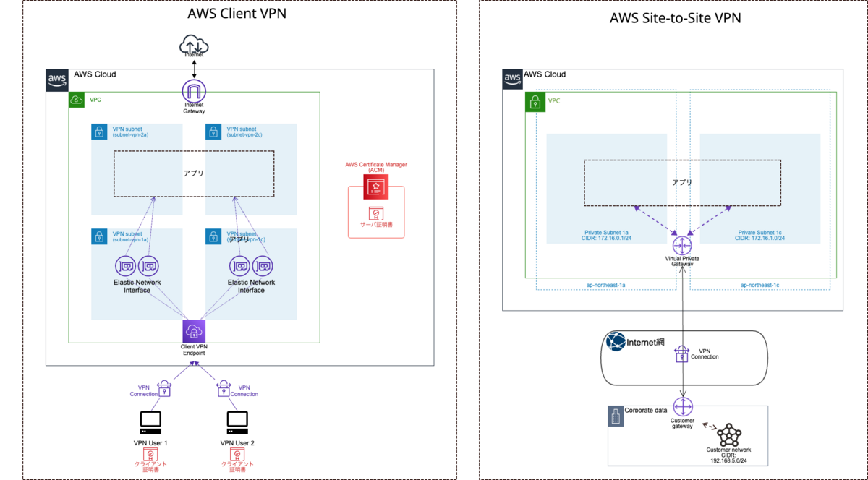Click the AWS logo in the Site-to-Site VPN diagram
Screen dimensions: 868x480
[x=512, y=79]
